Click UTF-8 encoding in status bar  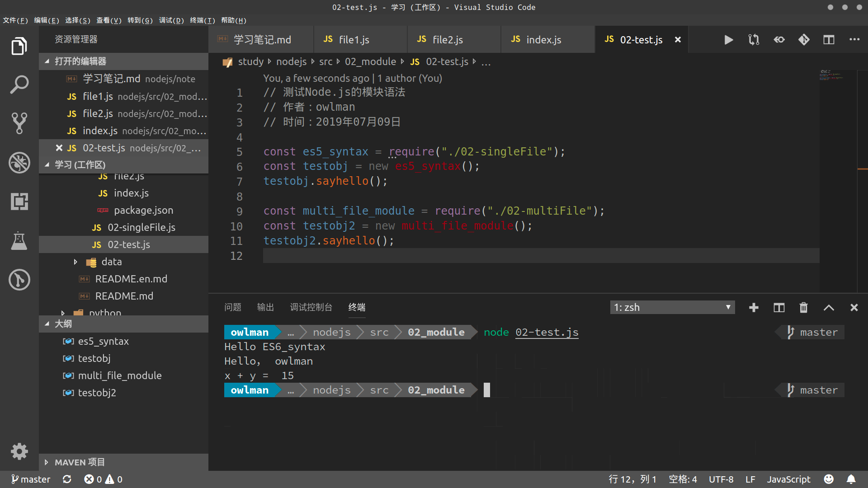[x=721, y=479]
